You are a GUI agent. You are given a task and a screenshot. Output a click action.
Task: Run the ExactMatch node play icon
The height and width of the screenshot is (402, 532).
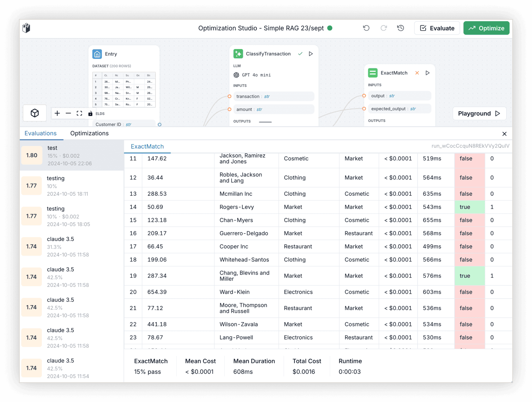tap(427, 73)
